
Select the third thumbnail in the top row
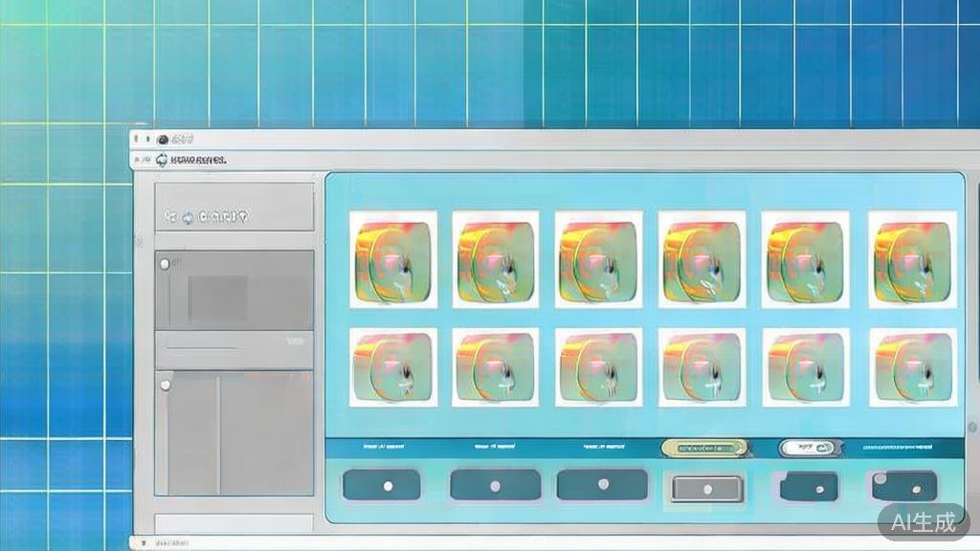pyautogui.click(x=599, y=259)
